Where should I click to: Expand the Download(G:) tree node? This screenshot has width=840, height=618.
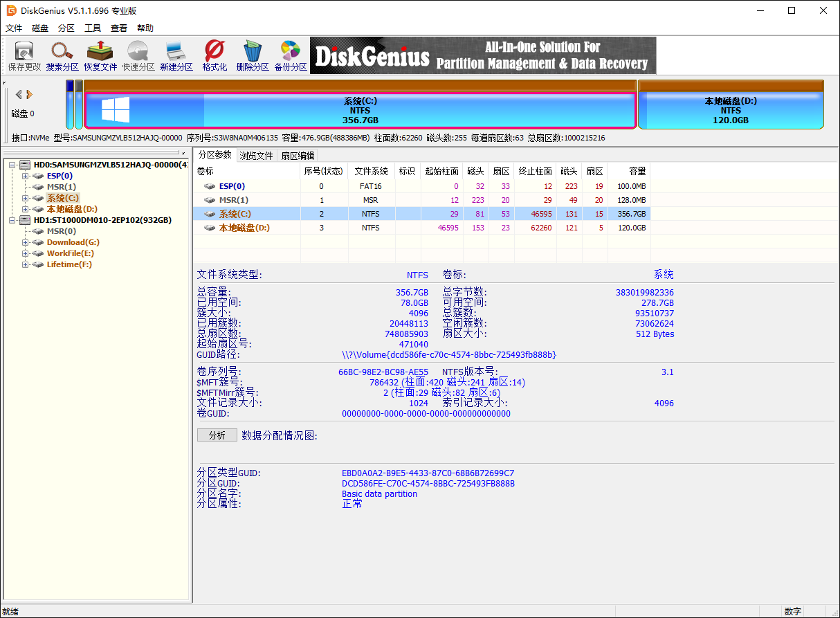(x=26, y=242)
